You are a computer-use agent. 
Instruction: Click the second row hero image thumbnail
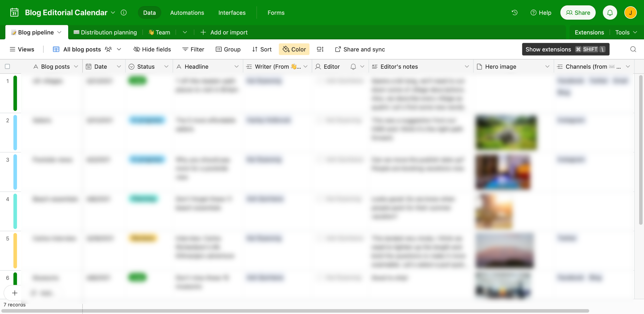point(506,132)
